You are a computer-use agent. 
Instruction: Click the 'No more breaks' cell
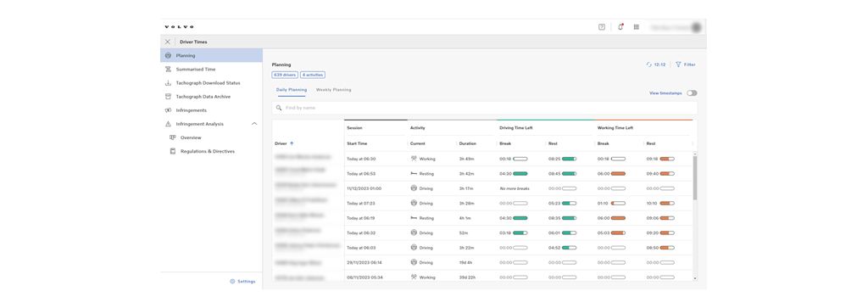515,188
